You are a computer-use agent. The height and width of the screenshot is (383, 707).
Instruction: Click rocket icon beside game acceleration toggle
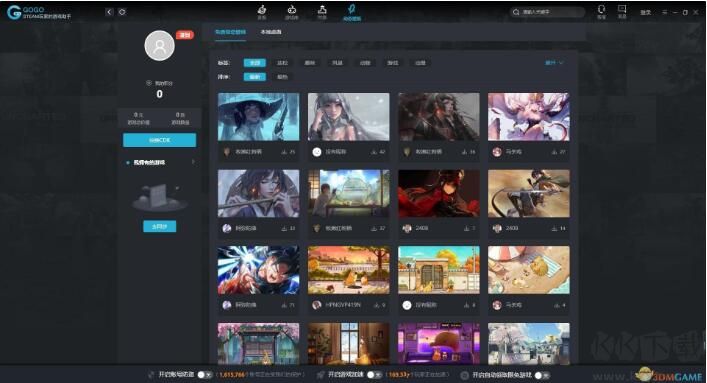coord(320,374)
